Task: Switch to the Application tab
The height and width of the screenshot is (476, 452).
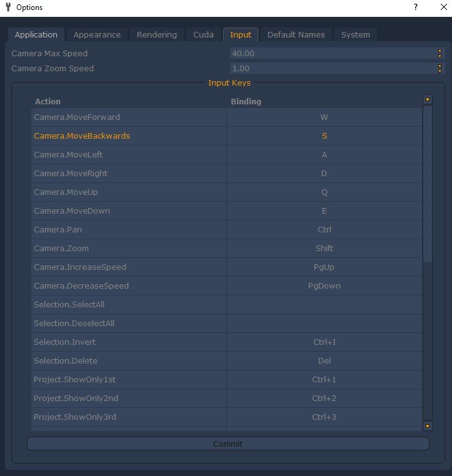Action: (x=36, y=35)
